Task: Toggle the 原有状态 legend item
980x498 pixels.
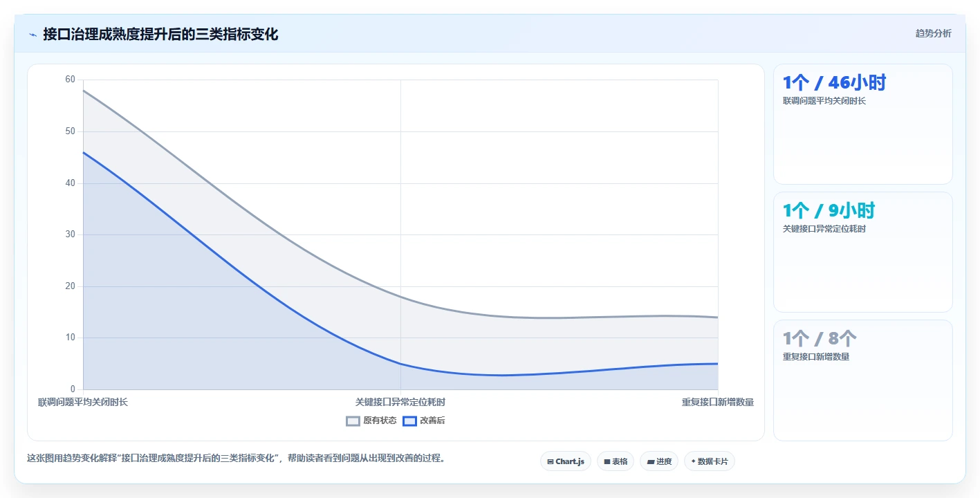Action: coord(371,421)
